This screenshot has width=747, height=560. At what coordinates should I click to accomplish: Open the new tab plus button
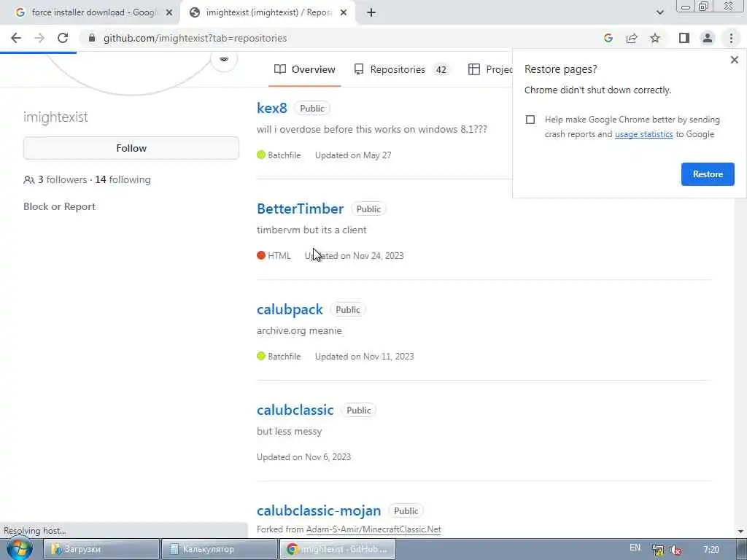(371, 13)
